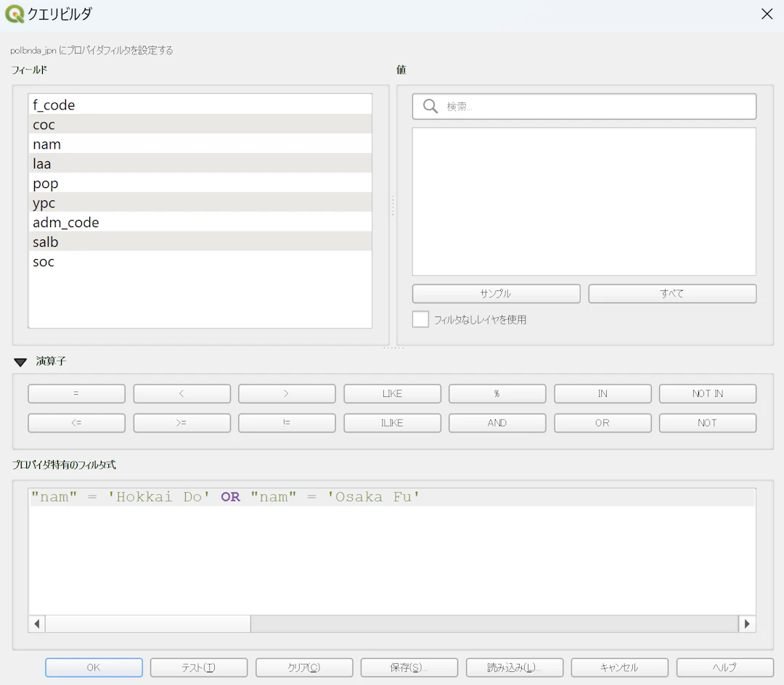
Task: Insert the NOT IN operator
Action: point(708,393)
